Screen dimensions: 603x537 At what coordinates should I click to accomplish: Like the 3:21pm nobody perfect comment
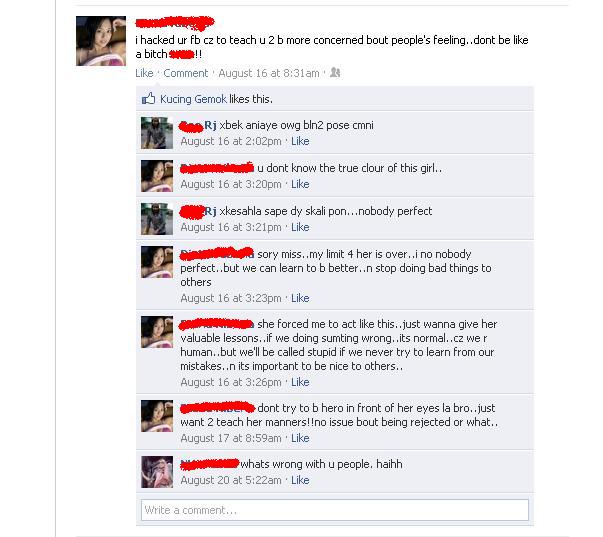pos(300,227)
